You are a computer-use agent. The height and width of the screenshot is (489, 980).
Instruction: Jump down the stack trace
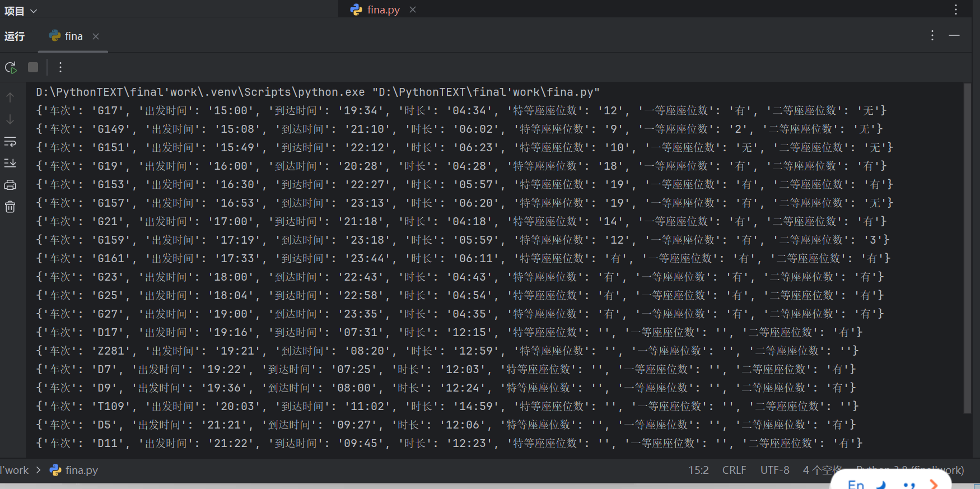pyautogui.click(x=10, y=119)
